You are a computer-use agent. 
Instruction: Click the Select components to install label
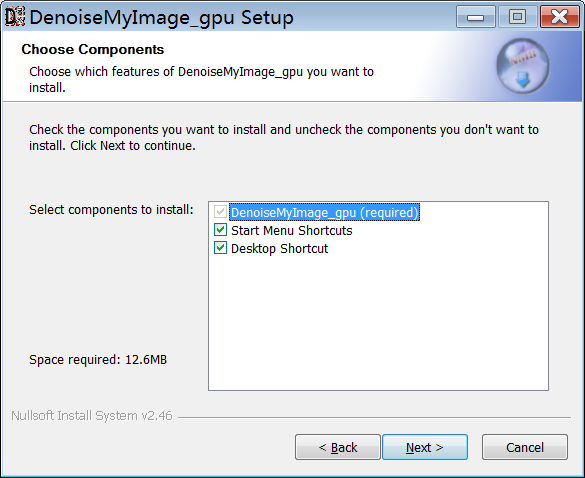pos(111,210)
